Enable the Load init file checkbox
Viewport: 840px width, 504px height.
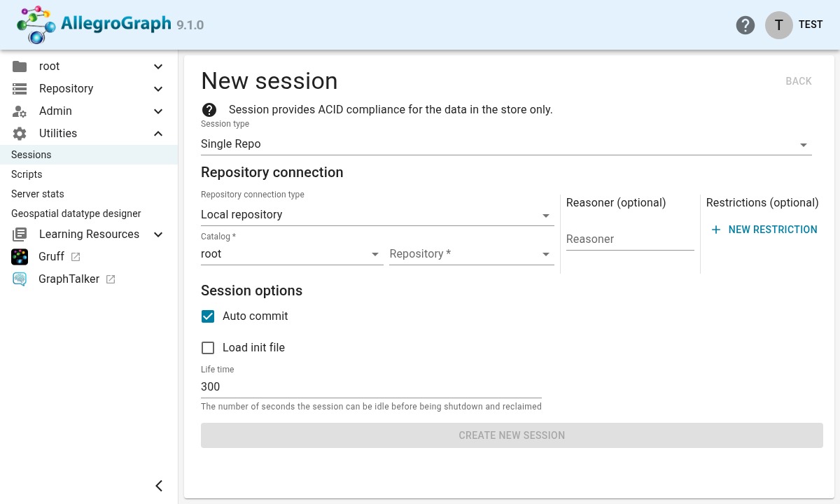pos(208,348)
